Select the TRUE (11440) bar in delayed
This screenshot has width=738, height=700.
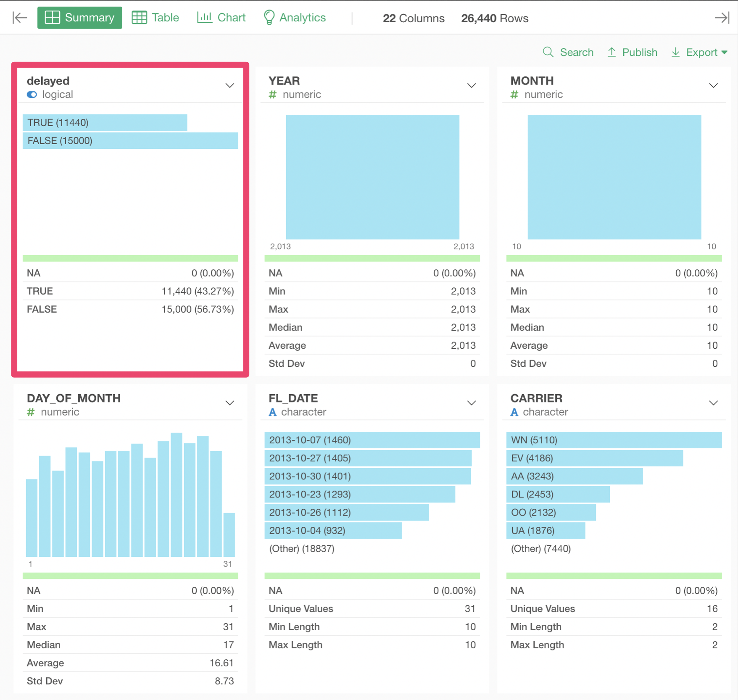tap(105, 123)
